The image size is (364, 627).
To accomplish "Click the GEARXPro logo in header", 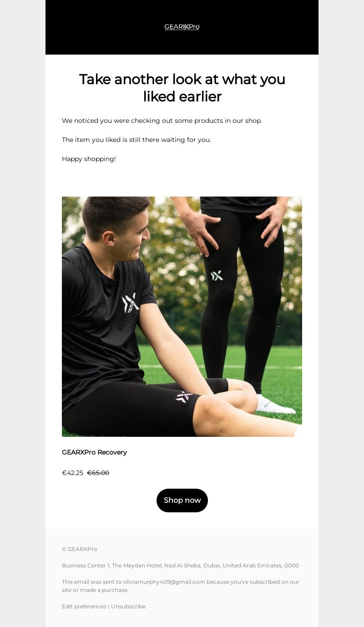I will point(182,27).
